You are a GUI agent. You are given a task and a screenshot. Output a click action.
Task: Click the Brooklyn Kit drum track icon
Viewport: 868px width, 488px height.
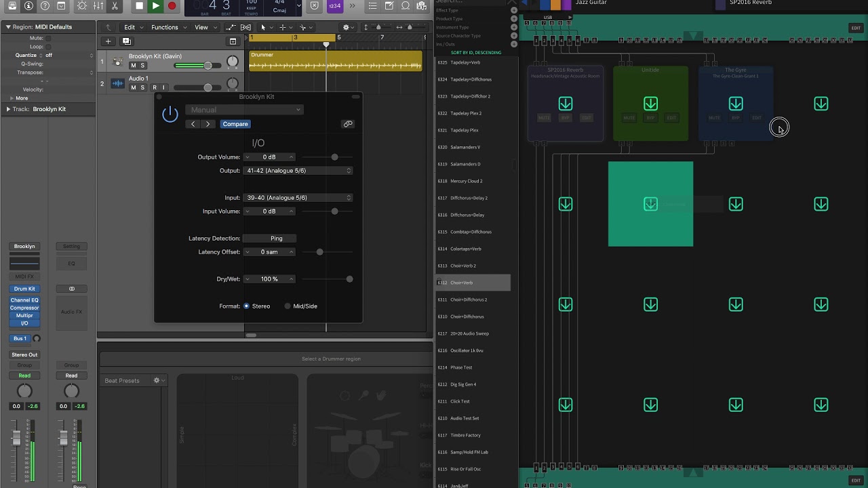[117, 62]
